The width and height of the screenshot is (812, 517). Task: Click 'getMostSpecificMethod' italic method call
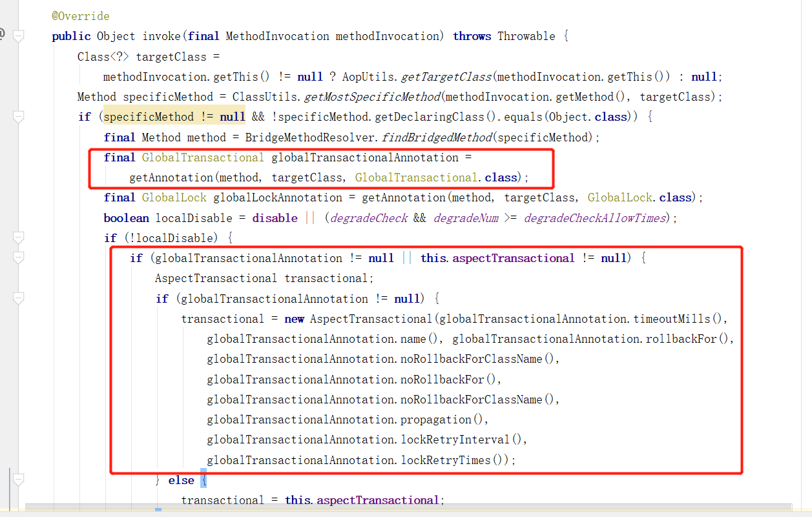click(x=371, y=97)
